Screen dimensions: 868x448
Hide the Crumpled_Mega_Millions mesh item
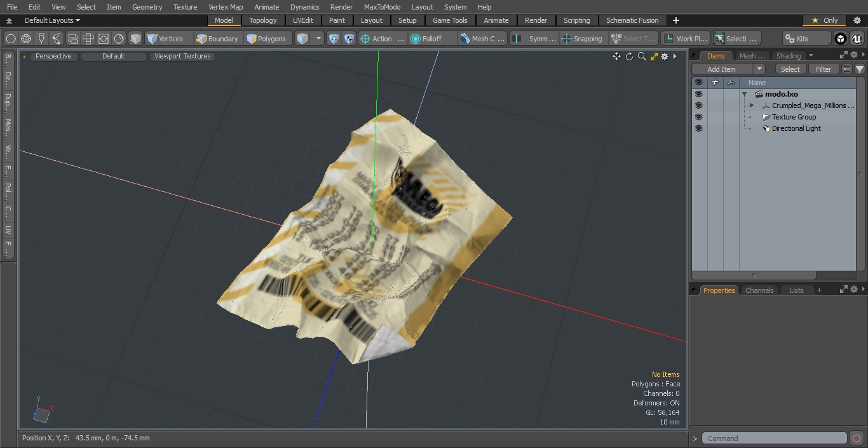coord(698,105)
